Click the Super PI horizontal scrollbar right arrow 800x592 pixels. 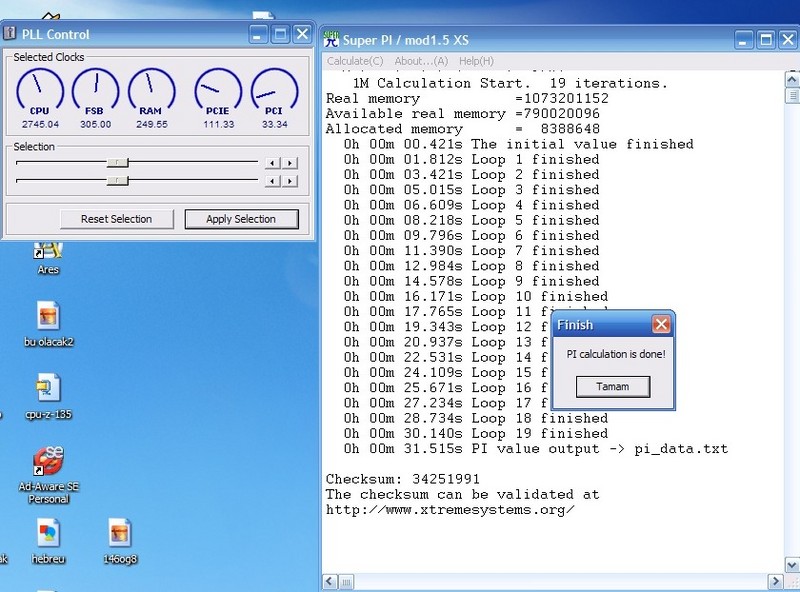[x=776, y=581]
